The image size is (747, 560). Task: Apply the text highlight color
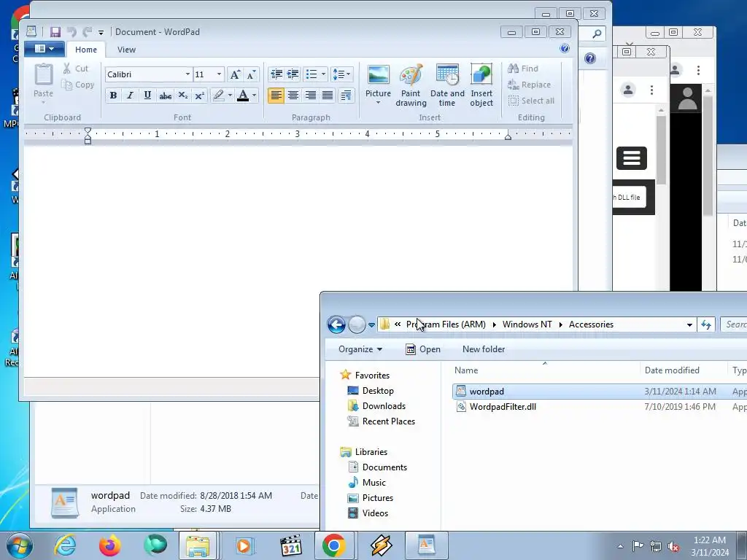pos(219,96)
